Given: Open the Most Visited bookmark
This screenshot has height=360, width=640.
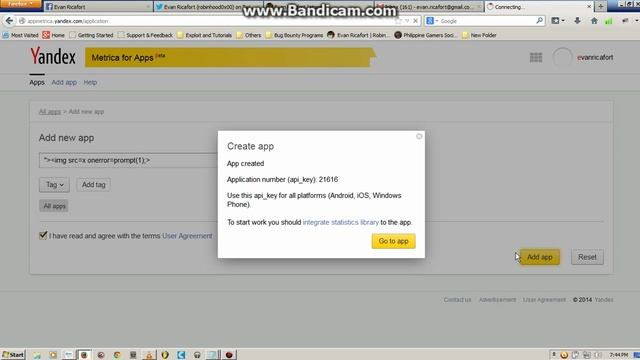Looking at the screenshot, I should [20, 35].
